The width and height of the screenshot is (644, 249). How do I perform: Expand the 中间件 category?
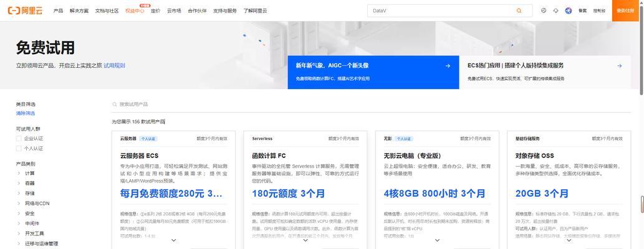19,223
